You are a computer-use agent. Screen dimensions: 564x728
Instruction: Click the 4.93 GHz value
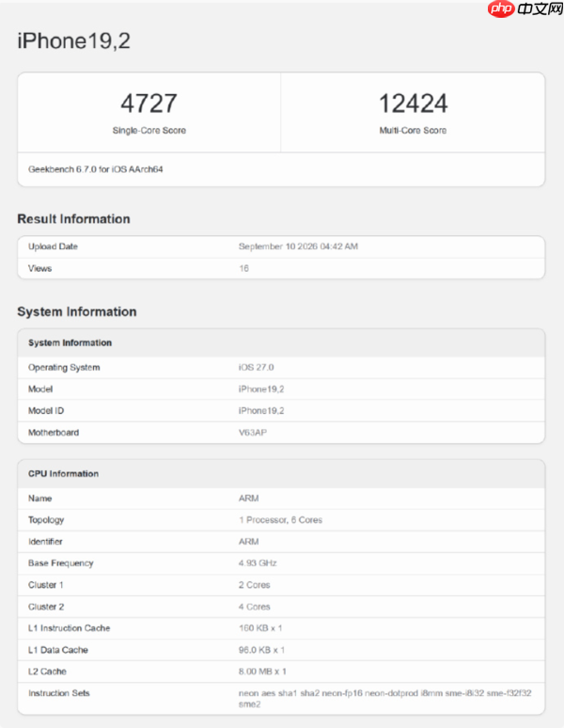(x=258, y=563)
